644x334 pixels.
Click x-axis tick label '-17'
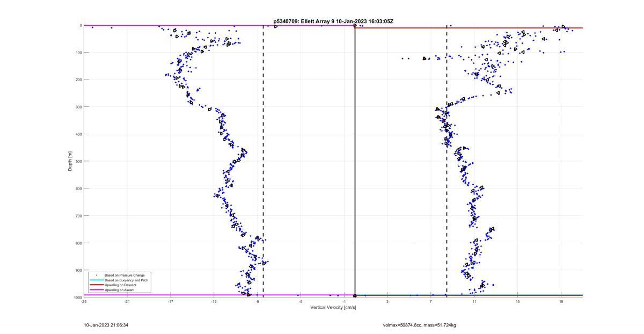[x=171, y=302]
